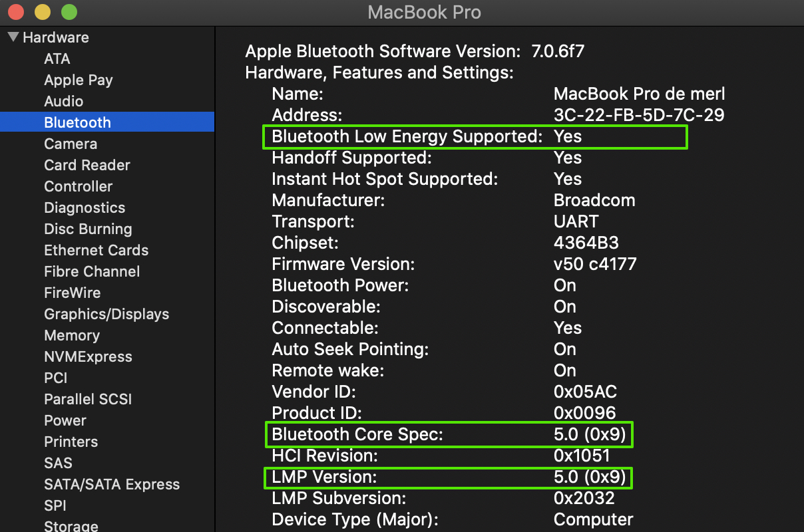Click Instant Hot Spot Supported label
The height and width of the screenshot is (532, 804).
(x=385, y=179)
